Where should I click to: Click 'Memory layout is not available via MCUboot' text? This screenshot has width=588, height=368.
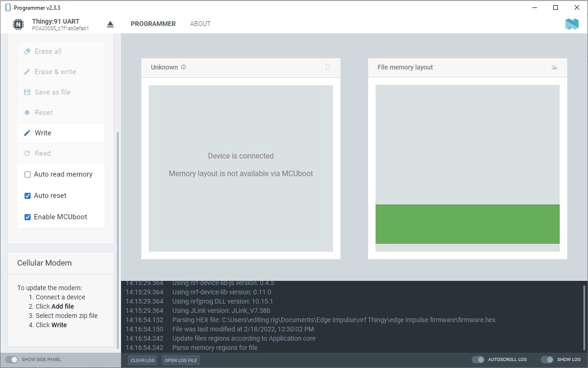[241, 174]
